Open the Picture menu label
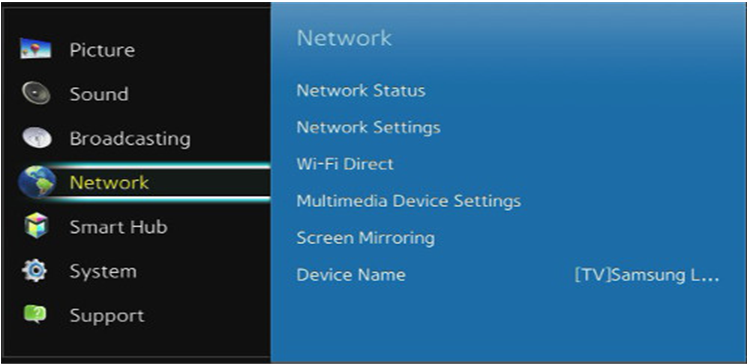 tap(102, 50)
